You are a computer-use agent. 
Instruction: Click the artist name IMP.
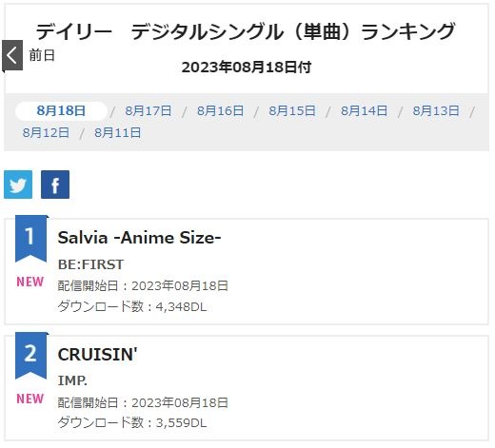[x=72, y=380]
